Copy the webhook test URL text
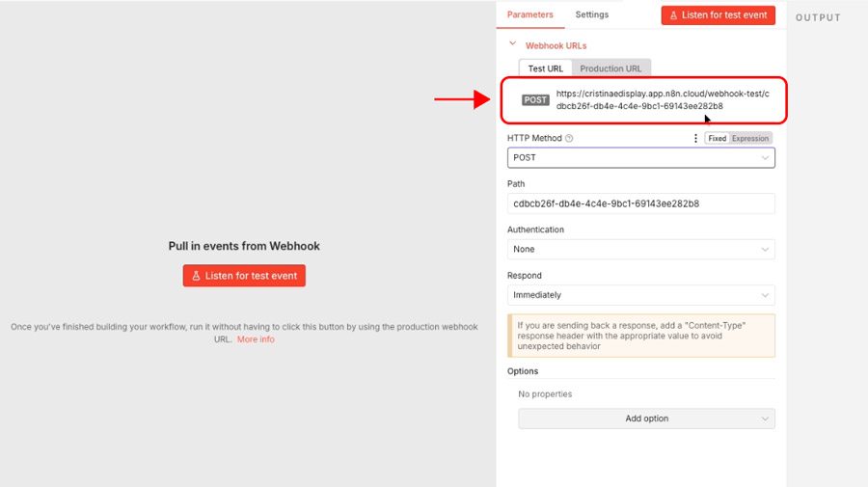This screenshot has width=868, height=487. (x=663, y=100)
